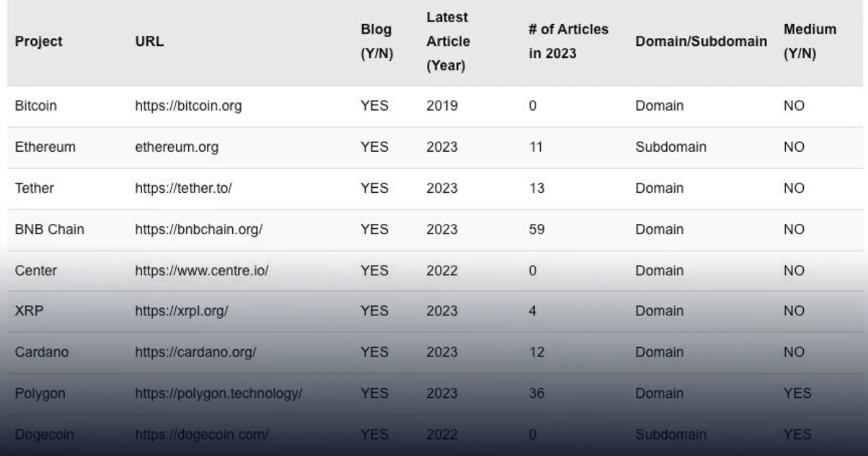Select the Latest Article (Year) header
The image size is (868, 456).
point(448,42)
